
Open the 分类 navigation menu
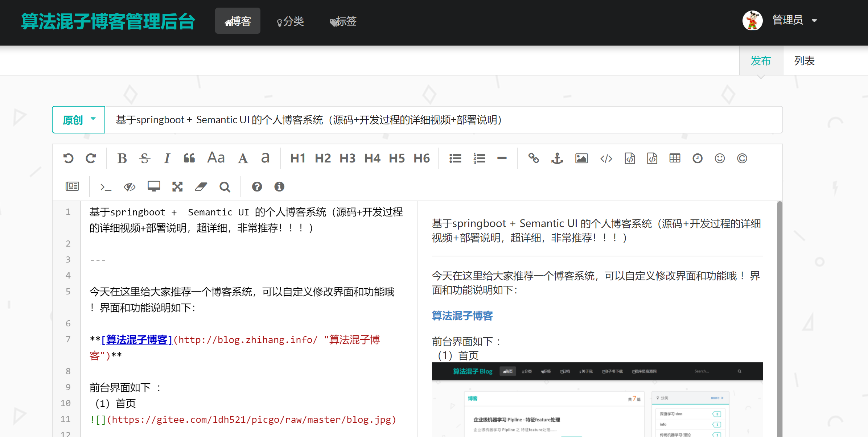point(290,21)
